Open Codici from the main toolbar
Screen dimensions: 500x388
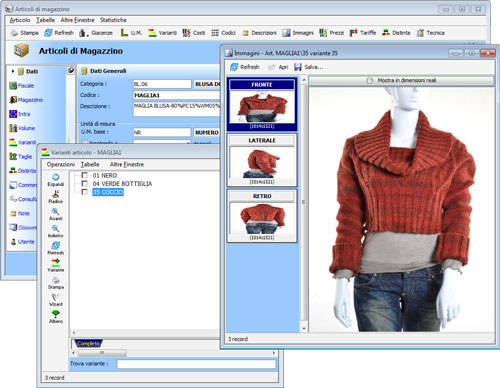click(223, 33)
